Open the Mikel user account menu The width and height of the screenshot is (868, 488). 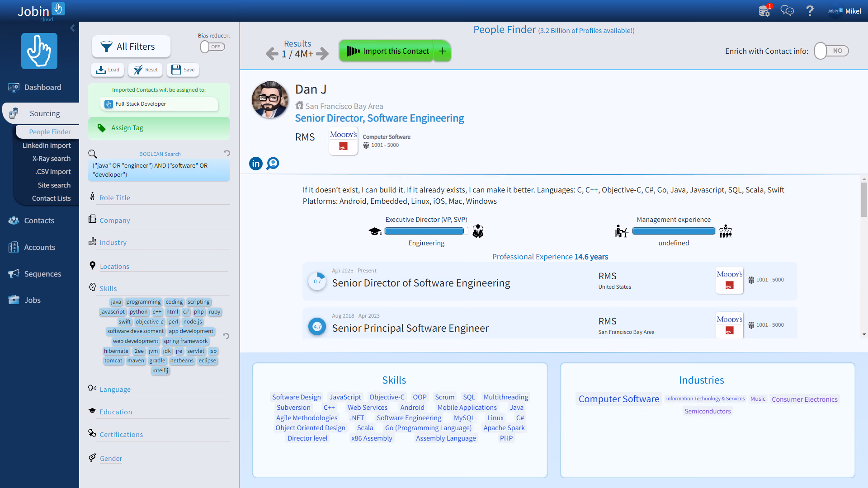click(844, 11)
